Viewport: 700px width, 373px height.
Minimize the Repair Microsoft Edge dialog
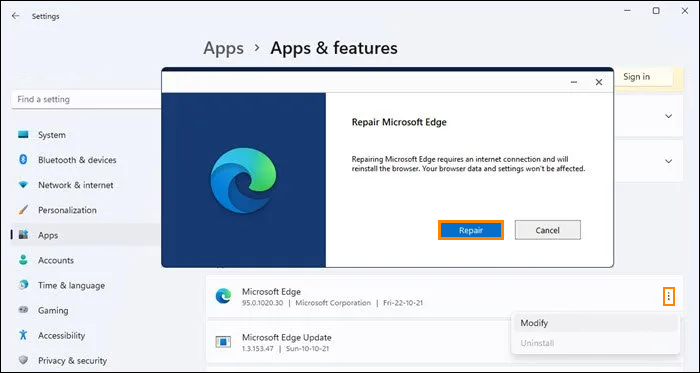pyautogui.click(x=574, y=82)
